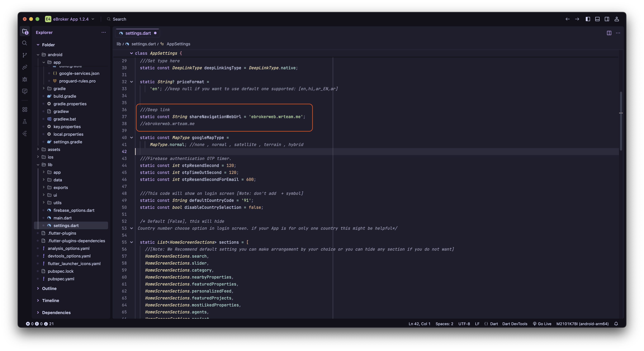Click LF line ending in status bar
Screen dimensions: 644x351
(477, 324)
